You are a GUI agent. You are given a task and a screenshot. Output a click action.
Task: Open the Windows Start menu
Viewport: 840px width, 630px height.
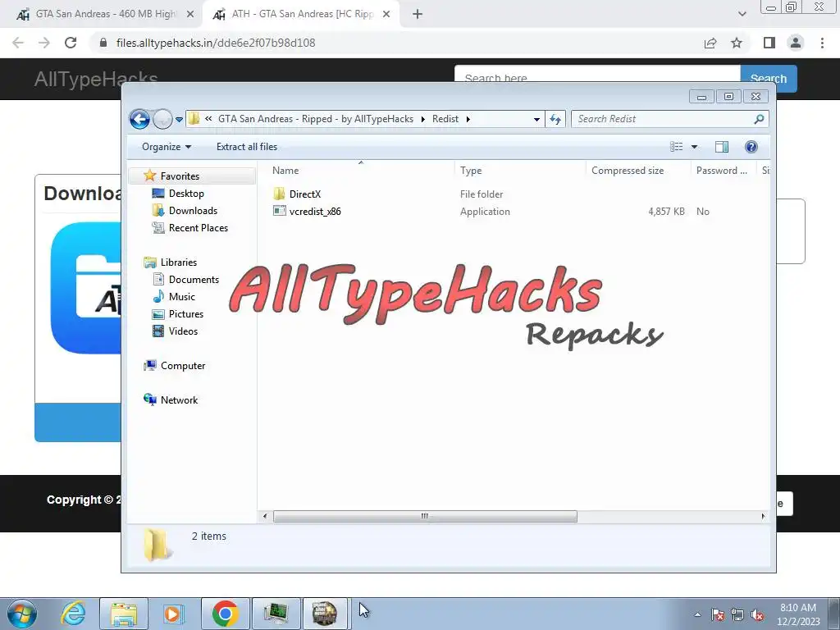[x=22, y=614]
